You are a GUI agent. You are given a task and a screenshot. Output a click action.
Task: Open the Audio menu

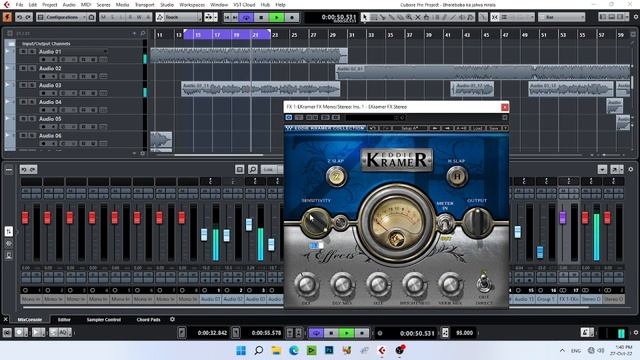coord(69,5)
